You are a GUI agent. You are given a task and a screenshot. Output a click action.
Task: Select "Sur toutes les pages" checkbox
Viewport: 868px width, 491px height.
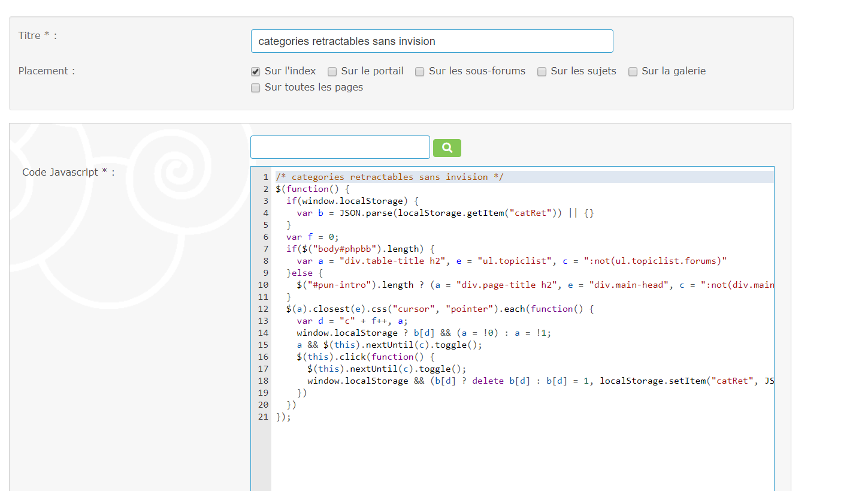256,88
